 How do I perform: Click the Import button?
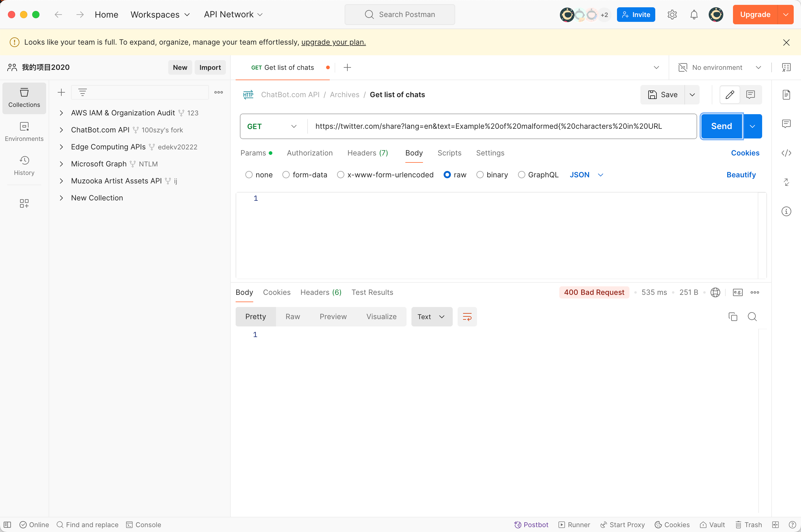(x=210, y=67)
